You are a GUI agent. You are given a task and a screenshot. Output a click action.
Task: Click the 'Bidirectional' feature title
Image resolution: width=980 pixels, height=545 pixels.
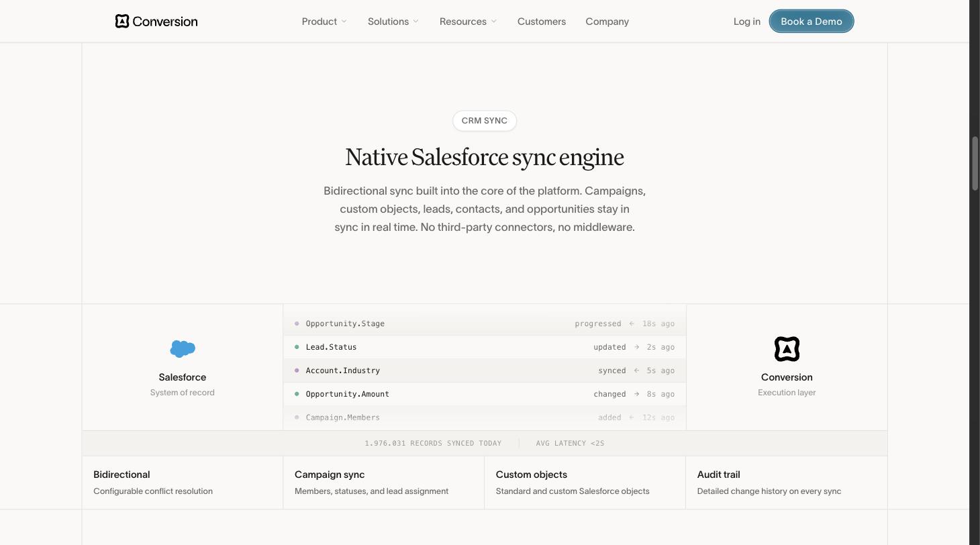pos(121,475)
